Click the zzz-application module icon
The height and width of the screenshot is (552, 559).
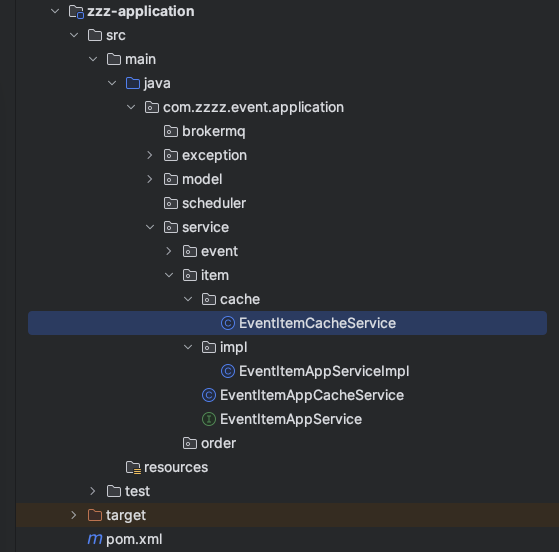point(76,12)
